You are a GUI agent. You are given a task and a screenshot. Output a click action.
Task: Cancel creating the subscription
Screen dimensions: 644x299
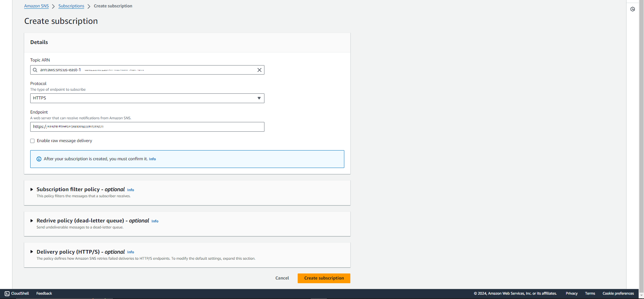(x=282, y=278)
